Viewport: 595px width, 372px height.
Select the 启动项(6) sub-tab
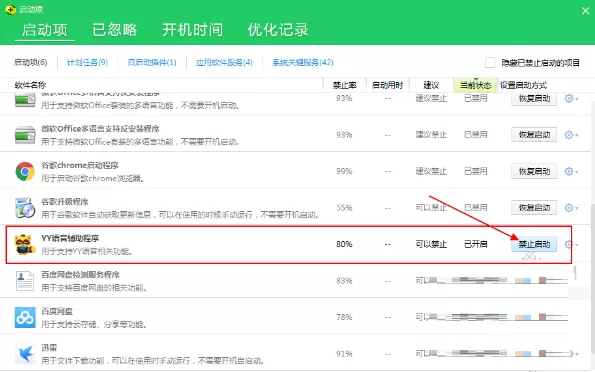30,62
